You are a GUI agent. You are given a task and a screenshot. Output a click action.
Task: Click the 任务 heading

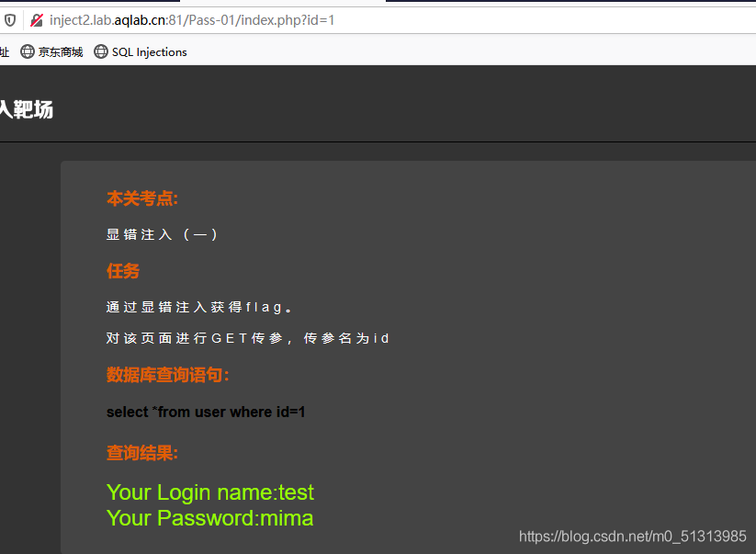point(123,271)
